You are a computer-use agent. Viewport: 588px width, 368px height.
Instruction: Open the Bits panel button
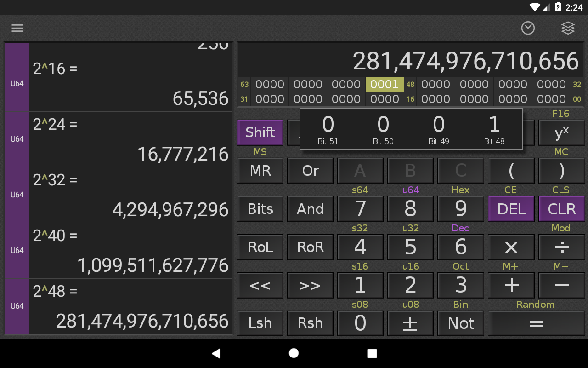coord(260,209)
